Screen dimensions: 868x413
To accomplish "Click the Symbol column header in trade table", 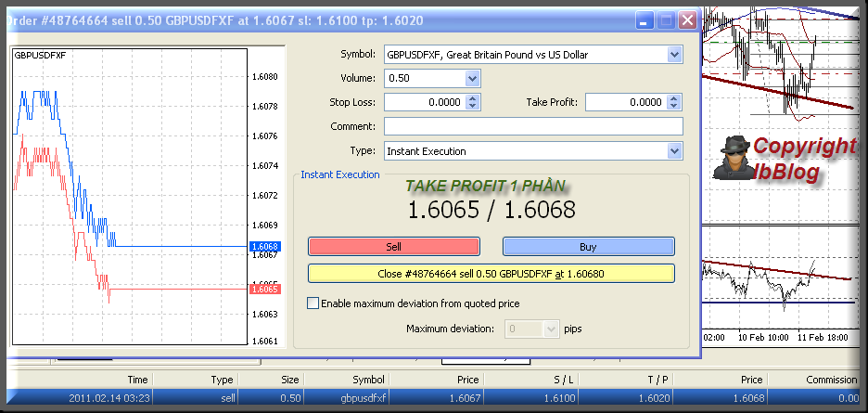I will 369,380.
